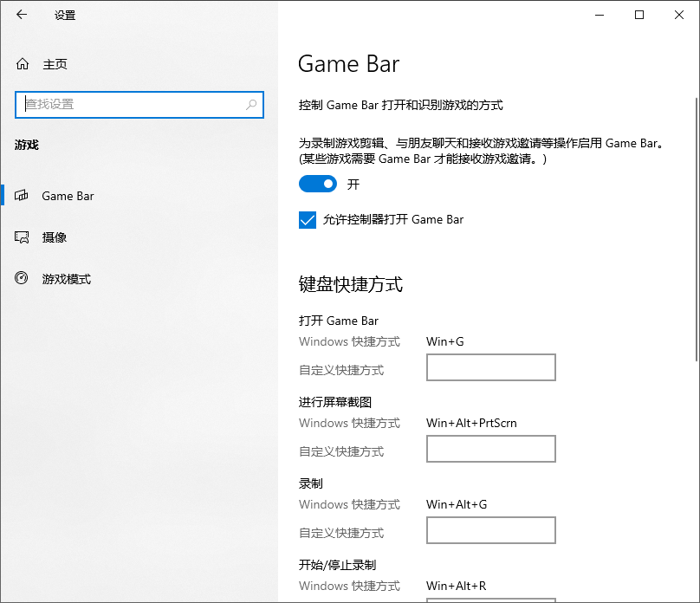Focus the 查找设置 search field
Viewport: 700px width, 603px height.
click(x=139, y=105)
